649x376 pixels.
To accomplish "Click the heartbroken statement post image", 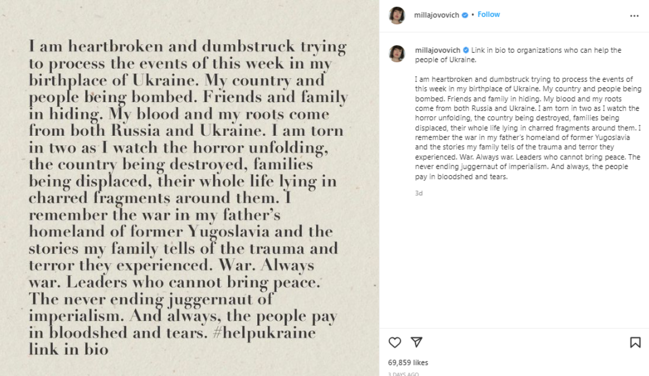I will [x=190, y=188].
